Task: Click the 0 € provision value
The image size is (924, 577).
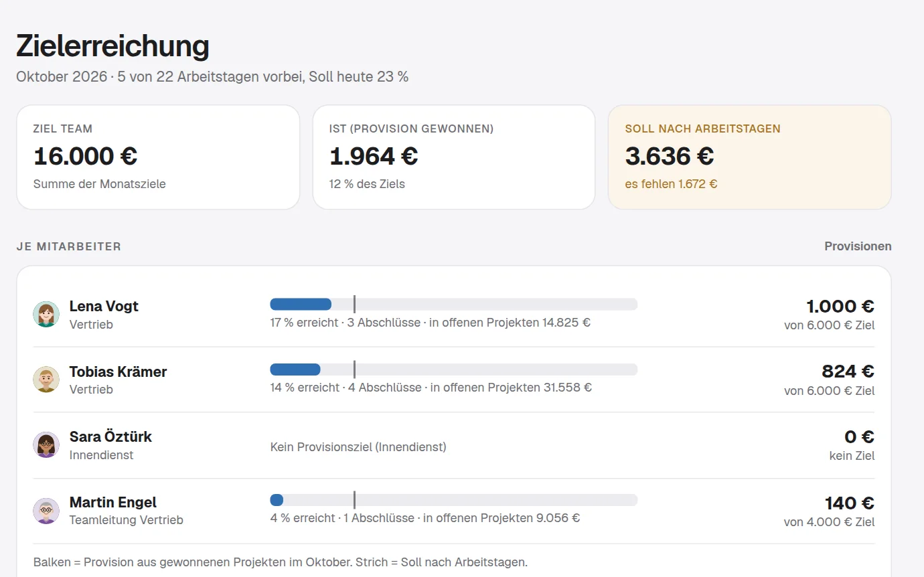Action: 860,437
